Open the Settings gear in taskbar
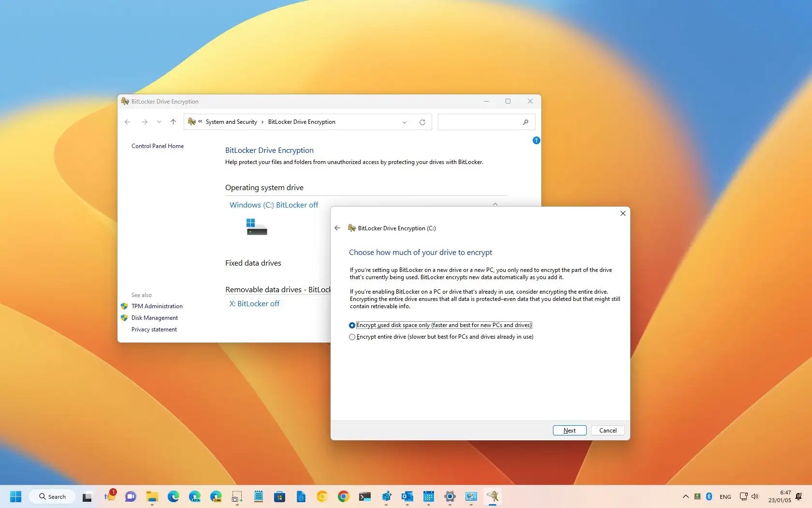The width and height of the screenshot is (812, 508). click(x=449, y=496)
